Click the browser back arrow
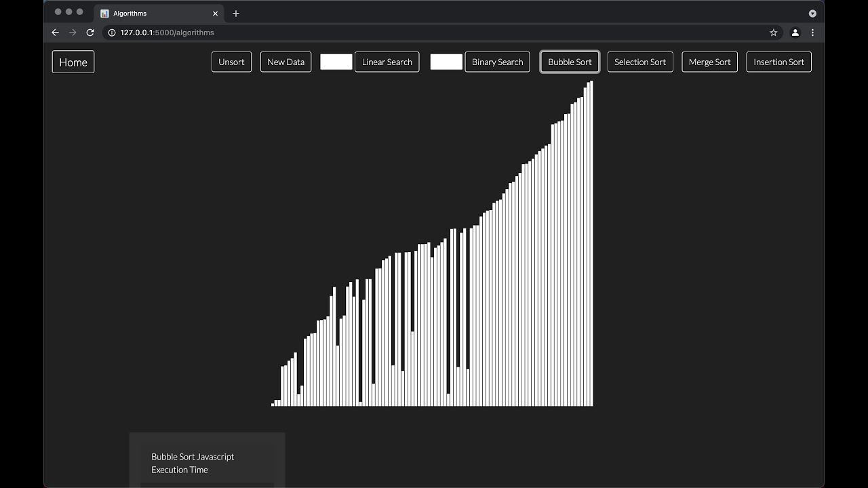Image resolution: width=868 pixels, height=488 pixels. pos(56,33)
